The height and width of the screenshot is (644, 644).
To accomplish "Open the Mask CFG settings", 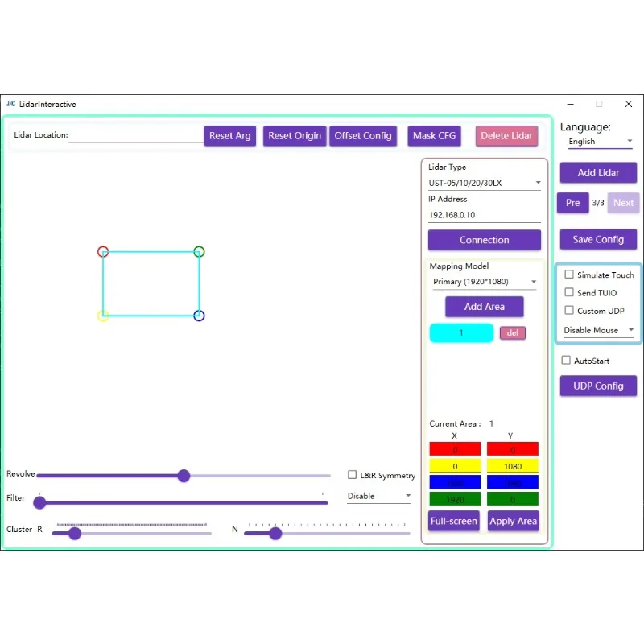I will (435, 136).
